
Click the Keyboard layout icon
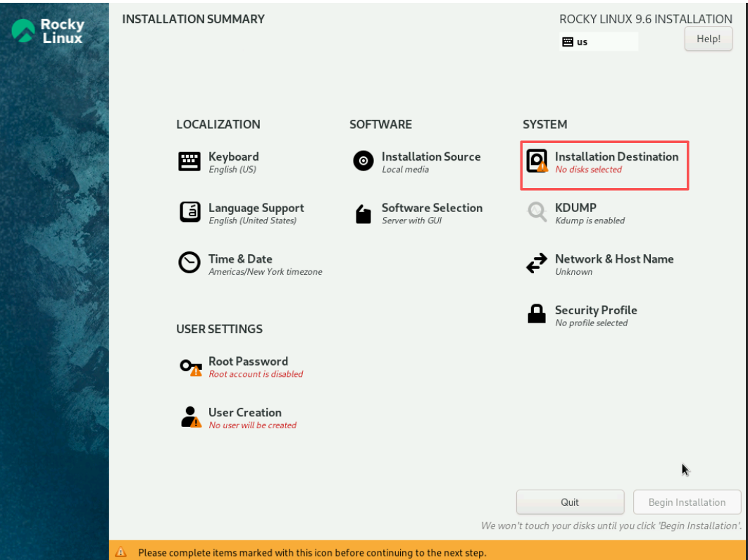189,161
